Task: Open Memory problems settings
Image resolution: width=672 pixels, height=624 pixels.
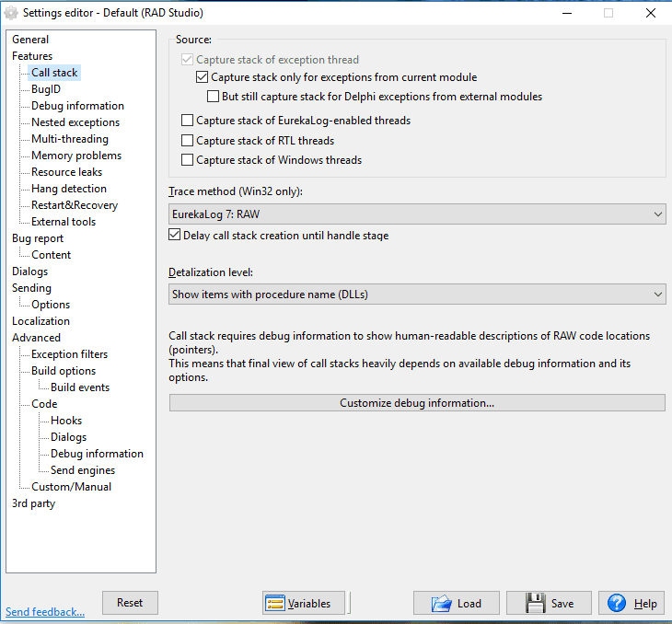Action: (x=76, y=156)
